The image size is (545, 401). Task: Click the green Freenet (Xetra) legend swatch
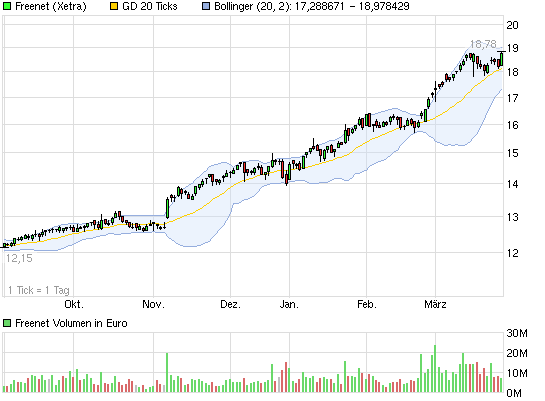point(7,6)
